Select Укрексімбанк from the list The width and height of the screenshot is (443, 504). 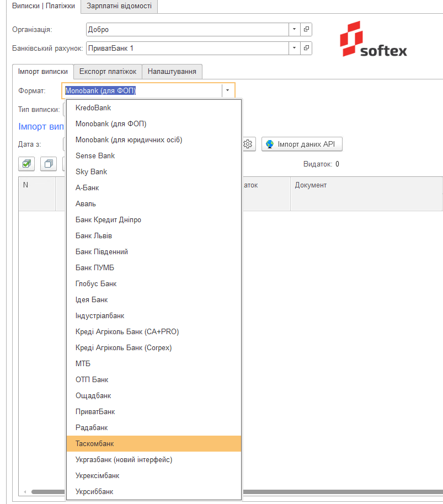[154, 476]
